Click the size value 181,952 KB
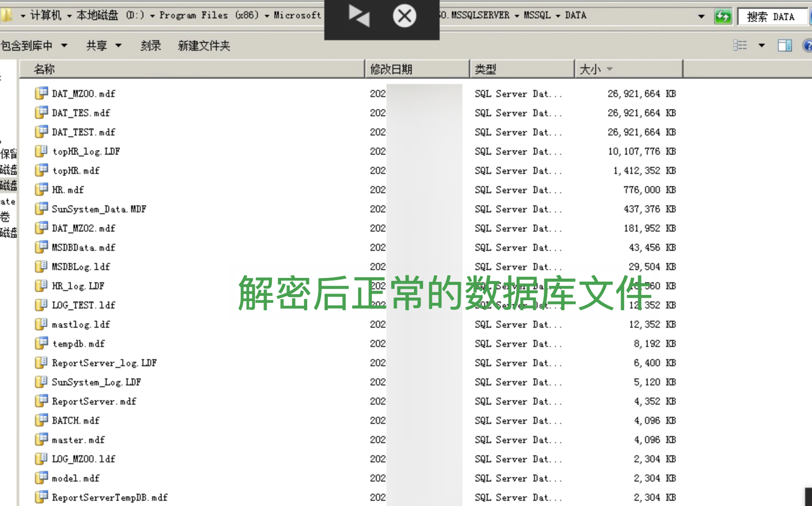The image size is (812, 506). [x=650, y=228]
